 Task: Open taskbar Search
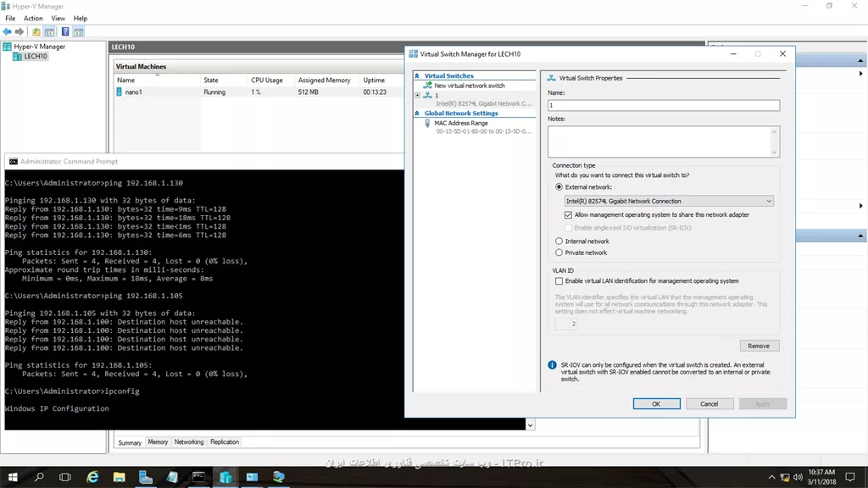[39, 477]
